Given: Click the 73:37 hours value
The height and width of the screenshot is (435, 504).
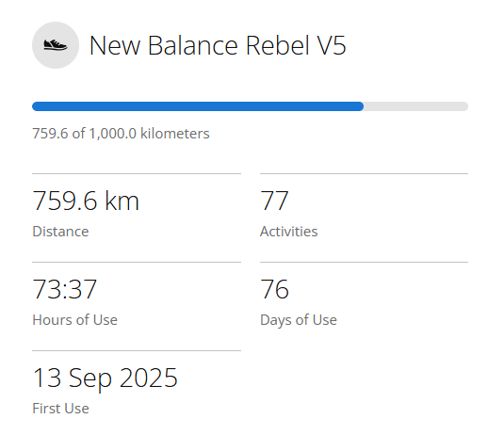Looking at the screenshot, I should [x=65, y=289].
